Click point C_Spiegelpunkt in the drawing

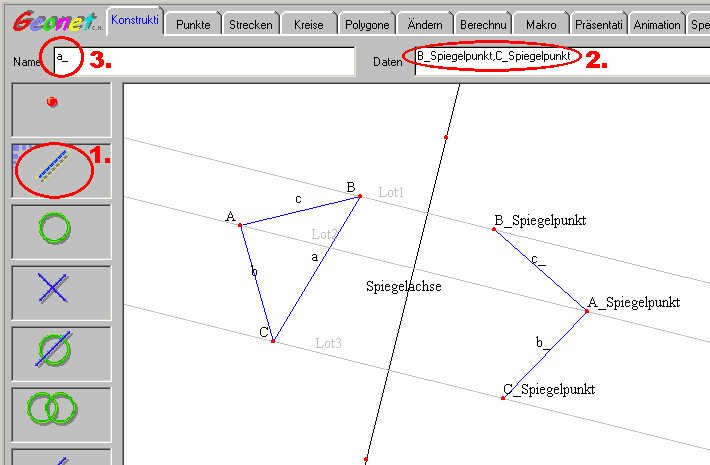tap(503, 398)
